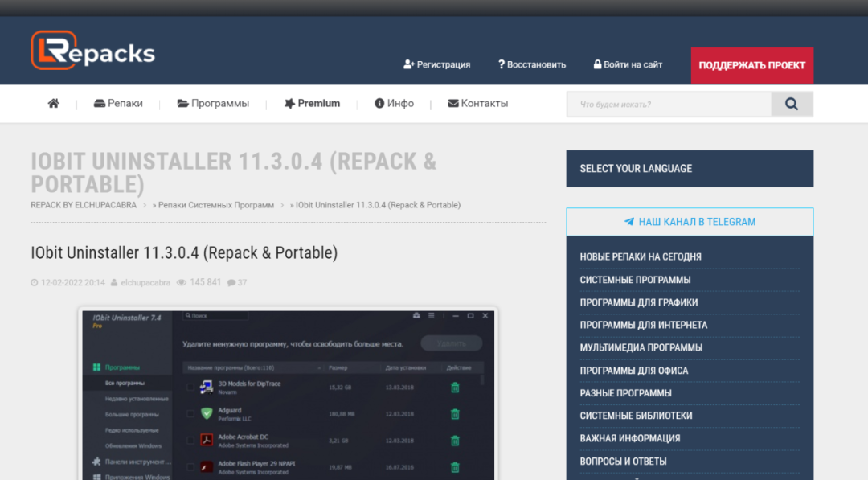Click the eye views counter icon
The height and width of the screenshot is (480, 868).
[181, 283]
